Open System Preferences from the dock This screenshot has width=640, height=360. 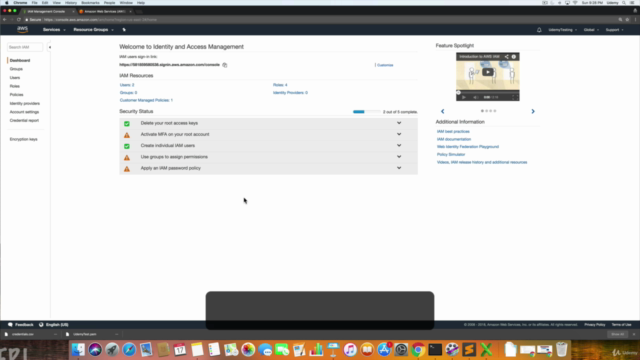[401, 350]
